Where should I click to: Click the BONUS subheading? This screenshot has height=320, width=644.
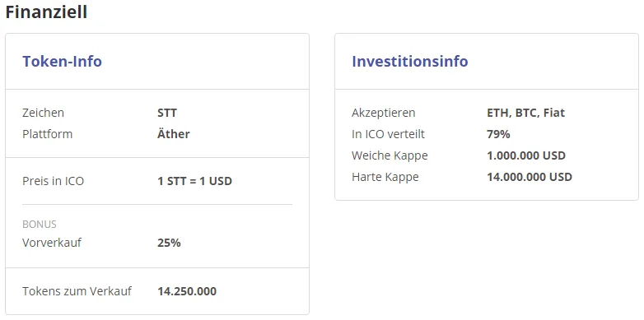click(x=39, y=225)
